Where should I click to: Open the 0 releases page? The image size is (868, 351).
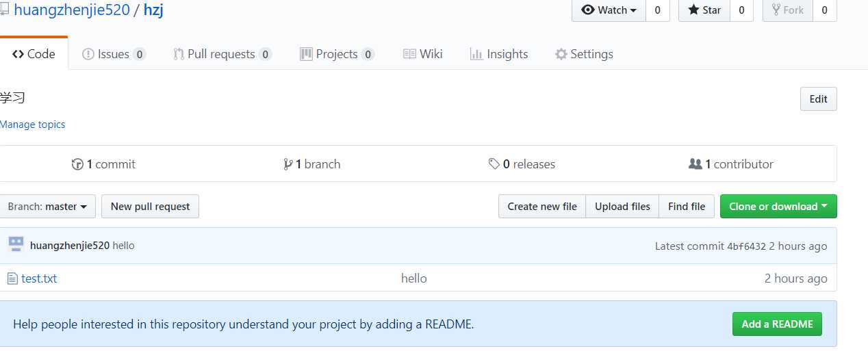click(522, 164)
